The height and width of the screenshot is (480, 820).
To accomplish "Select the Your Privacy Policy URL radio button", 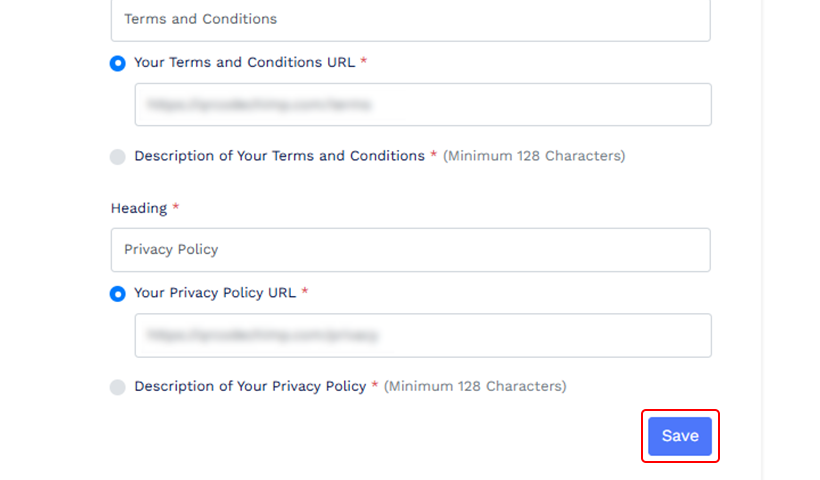I will [x=118, y=294].
